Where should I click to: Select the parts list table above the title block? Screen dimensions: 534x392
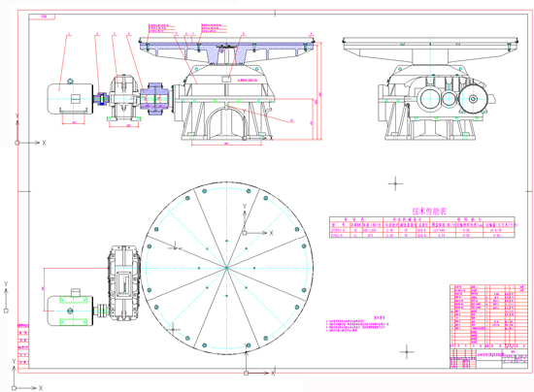coord(488,316)
